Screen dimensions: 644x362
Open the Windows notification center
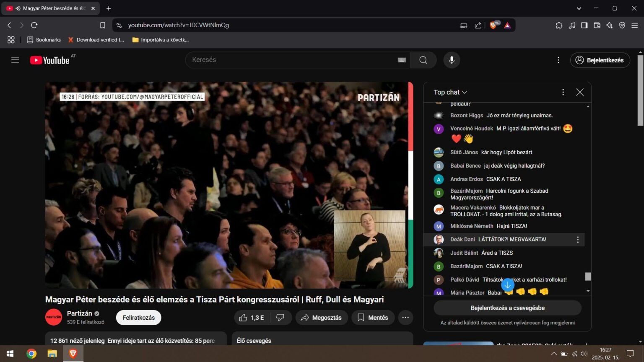[630, 354]
